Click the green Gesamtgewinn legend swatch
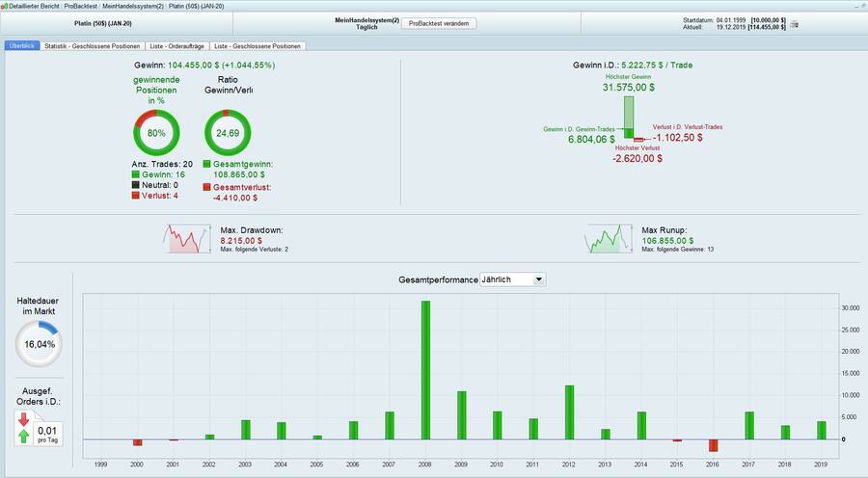 point(208,165)
